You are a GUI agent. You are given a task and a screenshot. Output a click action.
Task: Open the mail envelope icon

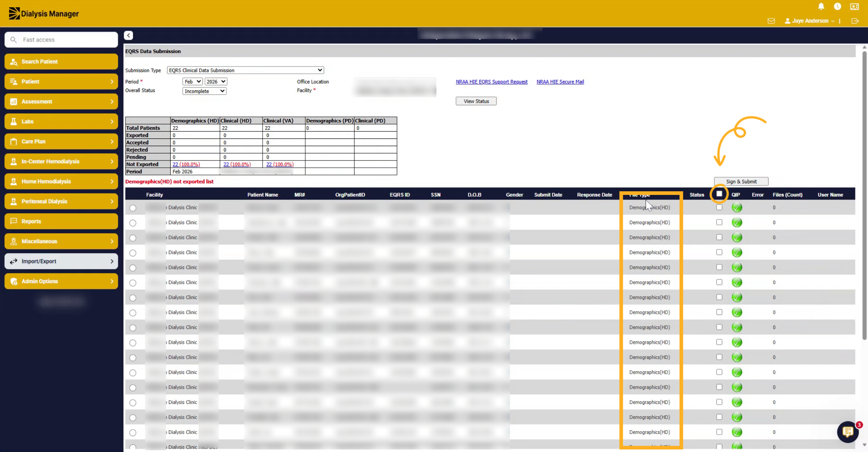(x=771, y=21)
